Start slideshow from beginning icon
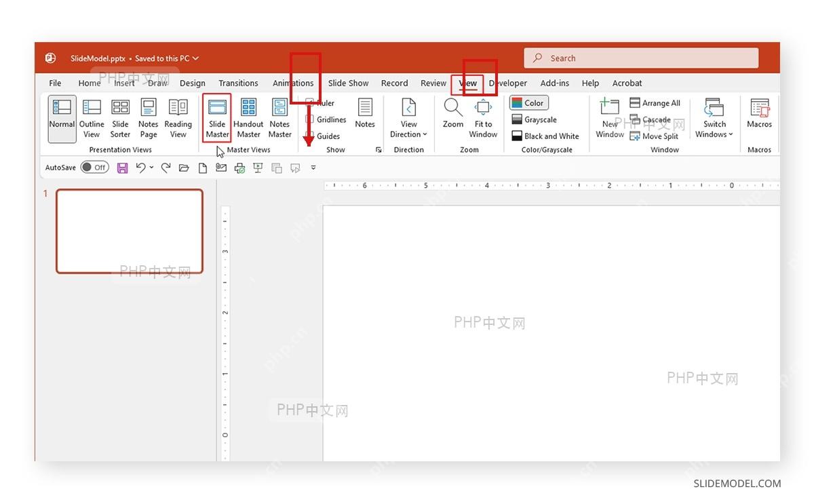Viewport: 814px width, 504px height. (258, 168)
